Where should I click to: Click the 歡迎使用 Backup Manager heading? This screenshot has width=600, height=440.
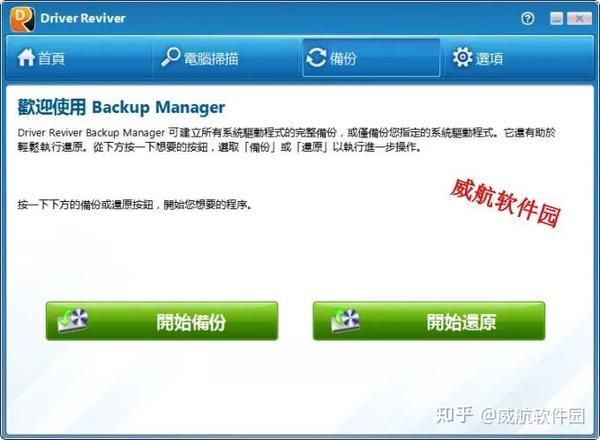pyautogui.click(x=121, y=107)
